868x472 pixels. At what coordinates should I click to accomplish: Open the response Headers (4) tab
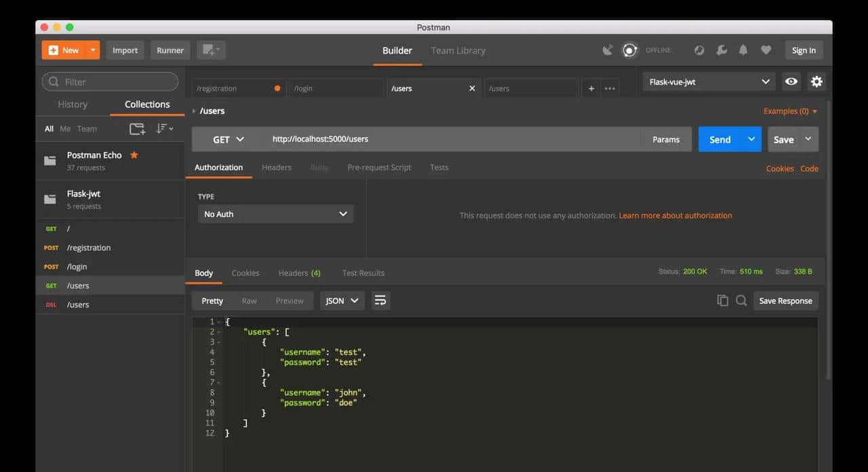point(299,273)
